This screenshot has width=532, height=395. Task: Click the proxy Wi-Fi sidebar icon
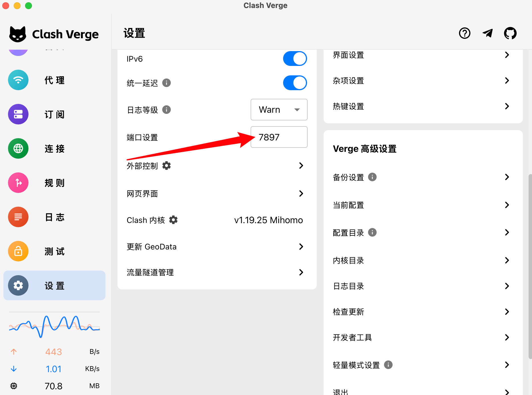tap(18, 80)
